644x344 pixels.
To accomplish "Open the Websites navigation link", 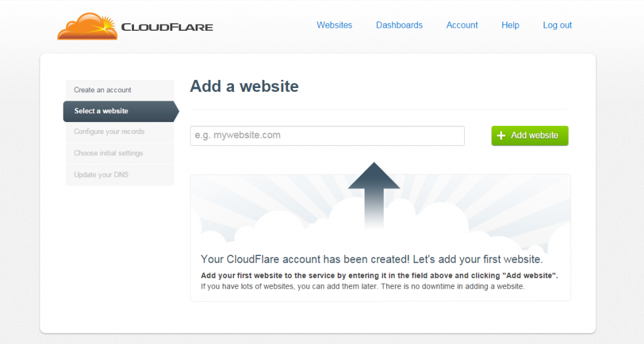I will [335, 25].
